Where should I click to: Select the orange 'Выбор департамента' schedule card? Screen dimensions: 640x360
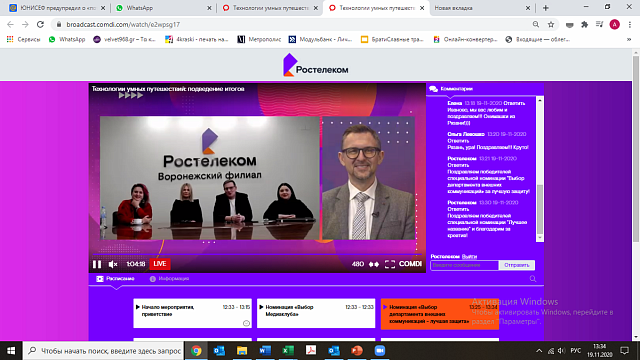(x=440, y=314)
